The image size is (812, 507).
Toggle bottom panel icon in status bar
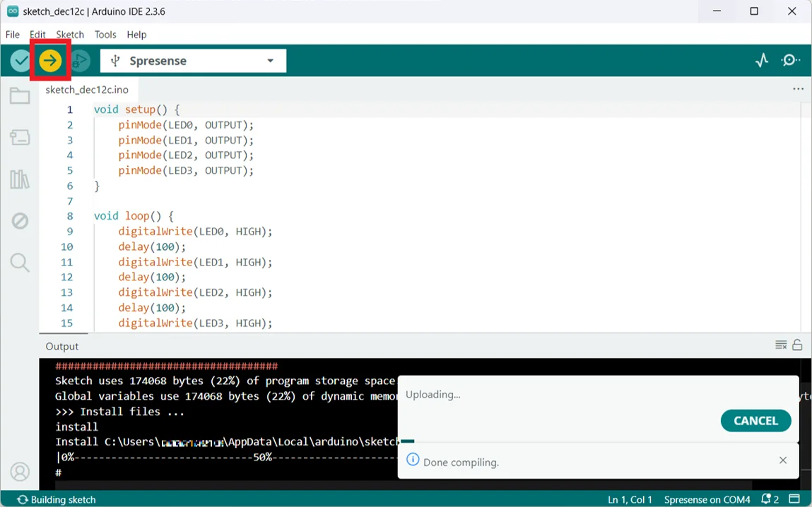794,499
